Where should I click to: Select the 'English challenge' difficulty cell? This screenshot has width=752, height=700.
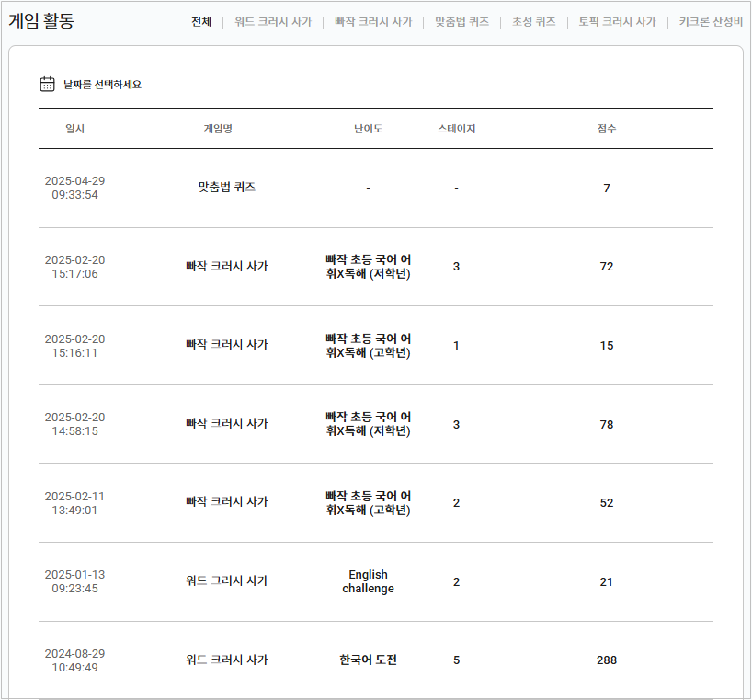point(368,581)
